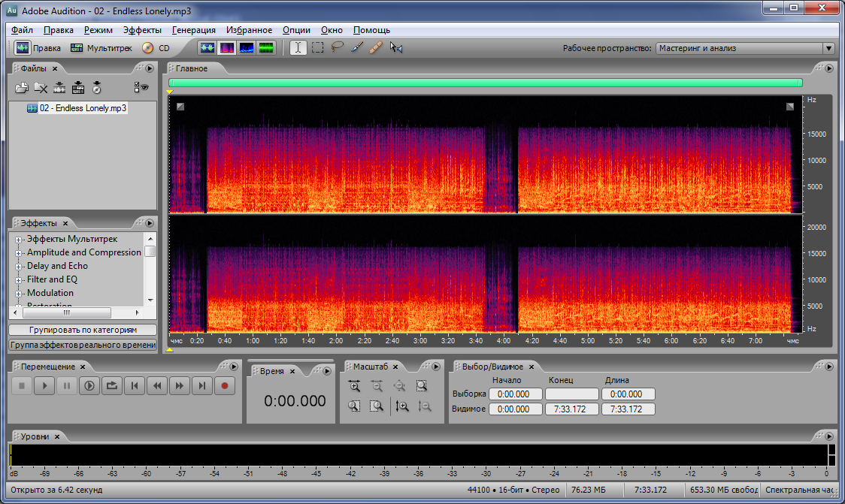
Task: Select 02 - Endless Lonely.mp3 in Files panel
Action: pyautogui.click(x=83, y=108)
